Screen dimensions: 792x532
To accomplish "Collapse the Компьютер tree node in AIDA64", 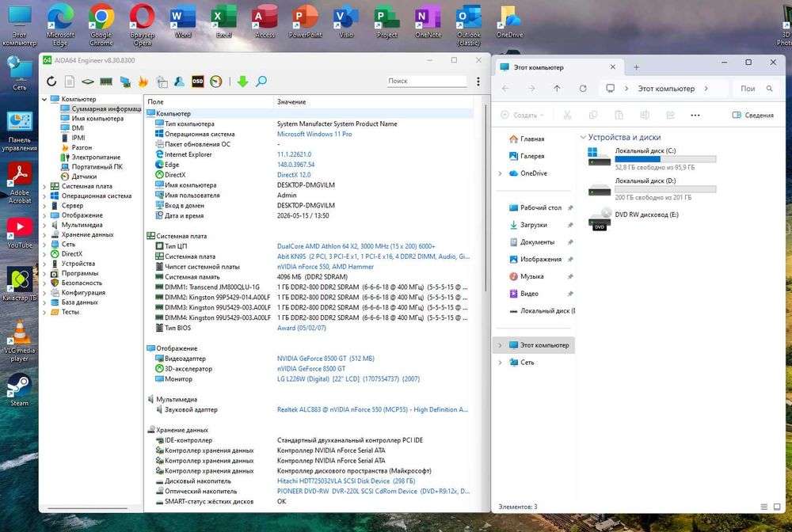I will pyautogui.click(x=44, y=100).
